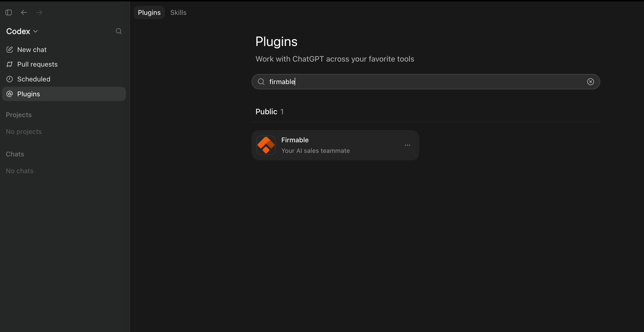Switch to the Plugins tab
Screen dimensions: 644x332
149,12
